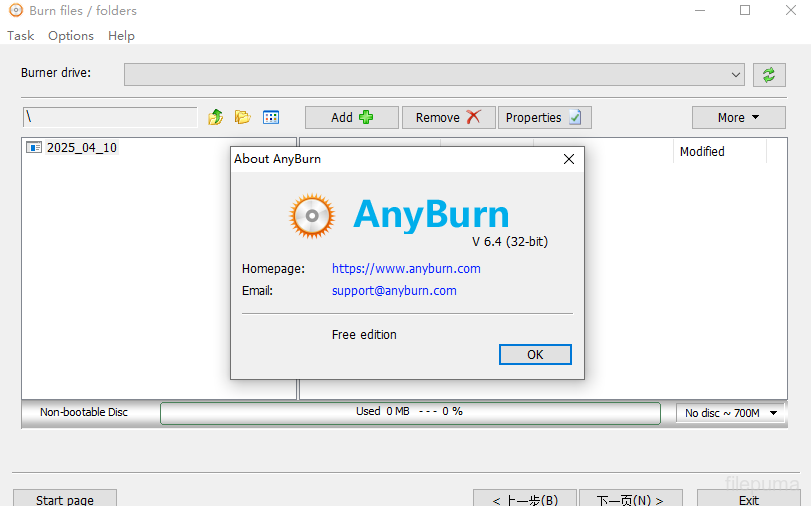The height and width of the screenshot is (506, 811).
Task: Click the new folder icon
Action: tap(243, 117)
